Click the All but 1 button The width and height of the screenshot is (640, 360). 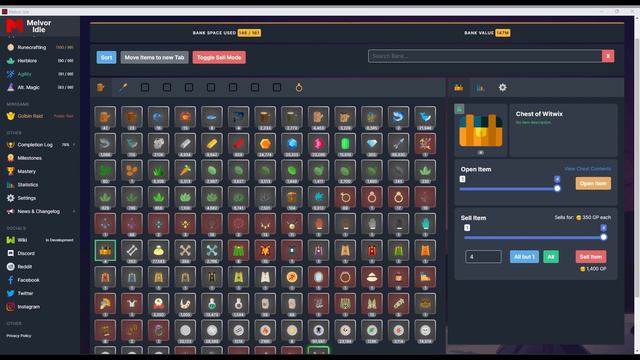pyautogui.click(x=524, y=257)
